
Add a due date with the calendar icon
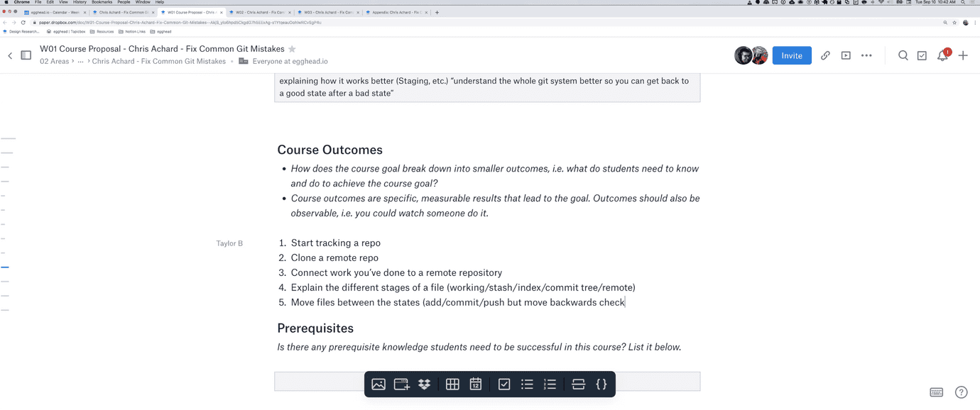click(x=475, y=384)
